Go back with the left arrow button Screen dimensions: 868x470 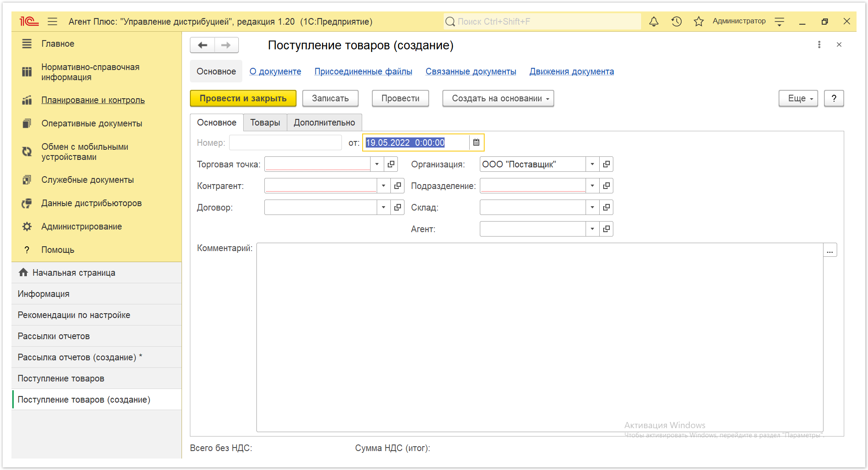pos(203,45)
